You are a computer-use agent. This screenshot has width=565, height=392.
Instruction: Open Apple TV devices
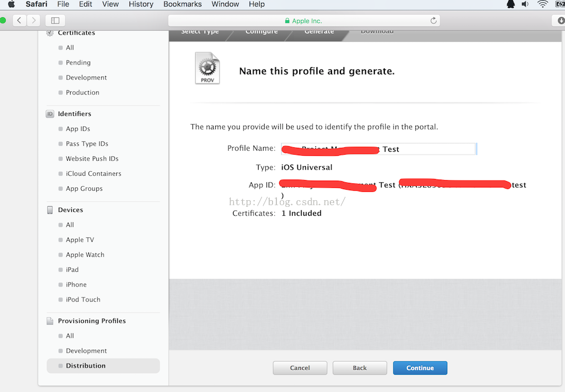(80, 240)
